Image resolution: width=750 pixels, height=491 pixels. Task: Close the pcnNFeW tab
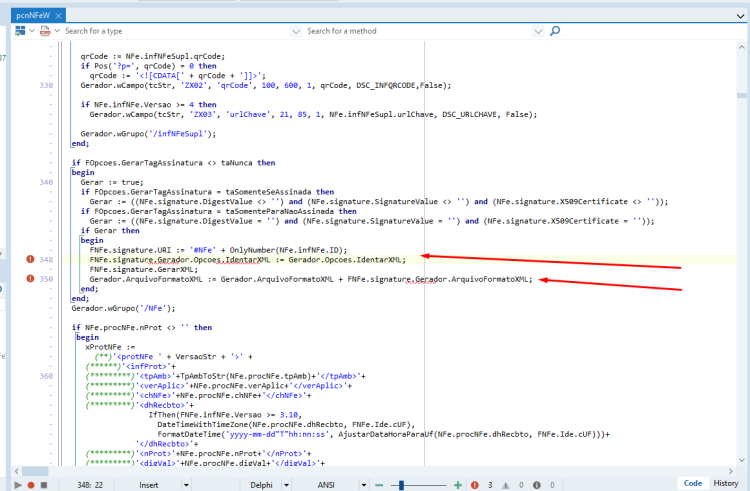pos(58,16)
